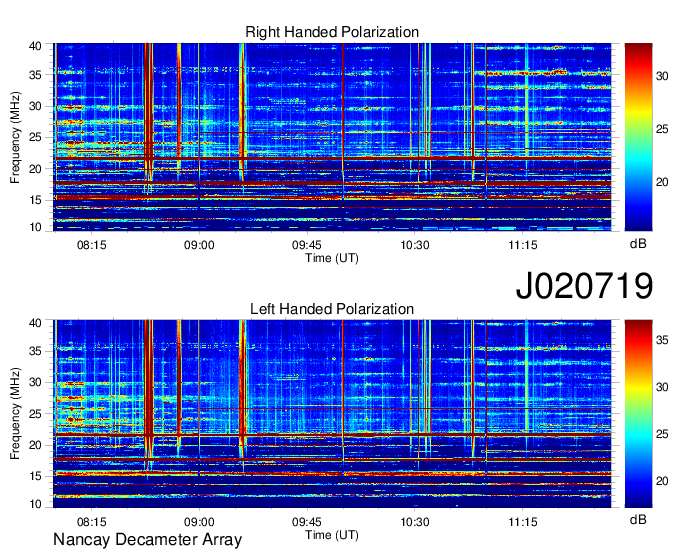Viewport: 680px width, 552px height.
Task: Click the 09:00 tick on lower plot
Action: 199,522
